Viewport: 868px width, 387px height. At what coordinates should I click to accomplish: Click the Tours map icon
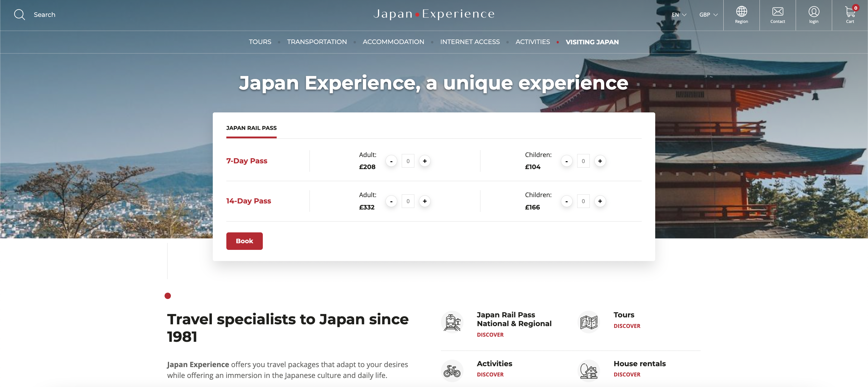(589, 322)
